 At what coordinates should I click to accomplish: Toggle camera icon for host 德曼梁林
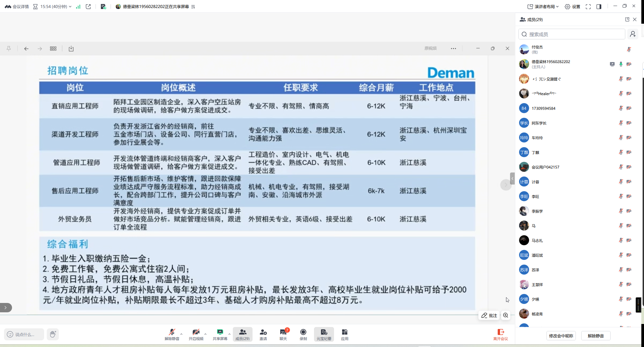[x=629, y=64]
